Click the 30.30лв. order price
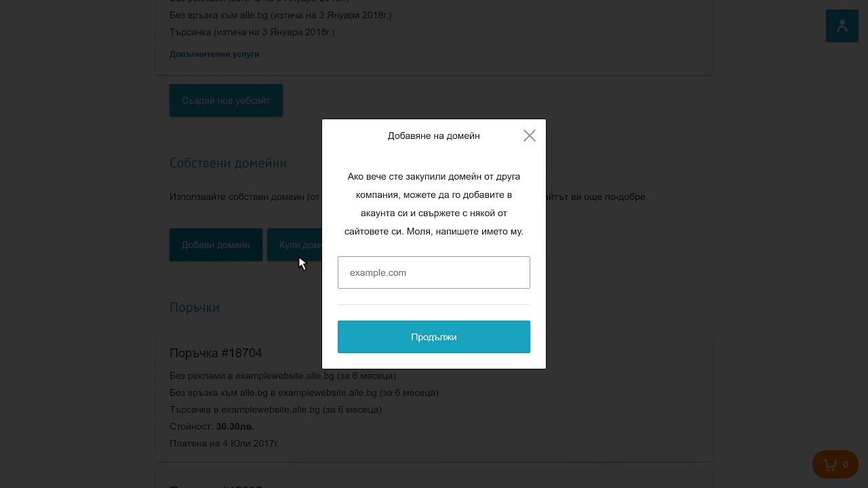868x488 pixels. 235,426
